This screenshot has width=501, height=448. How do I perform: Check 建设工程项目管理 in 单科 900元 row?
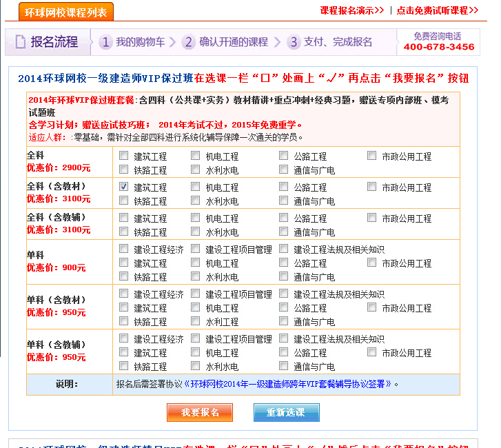195,249
